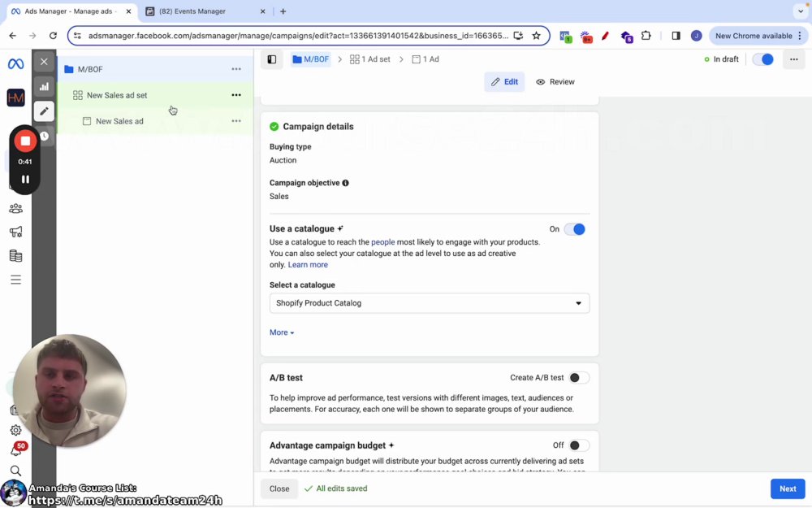
Task: Bookmark this page with the star
Action: (537, 36)
